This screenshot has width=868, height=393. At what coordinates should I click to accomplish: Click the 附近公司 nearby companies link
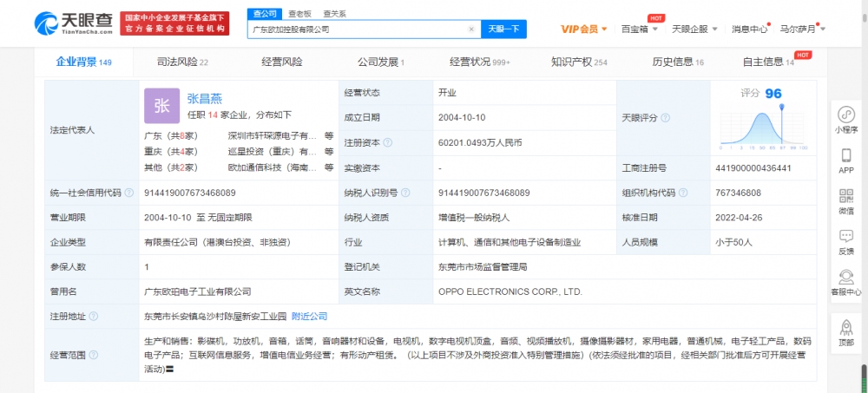point(309,317)
